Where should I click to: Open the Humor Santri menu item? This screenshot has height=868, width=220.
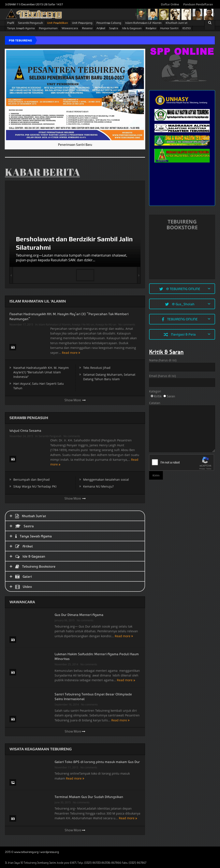(x=169, y=28)
